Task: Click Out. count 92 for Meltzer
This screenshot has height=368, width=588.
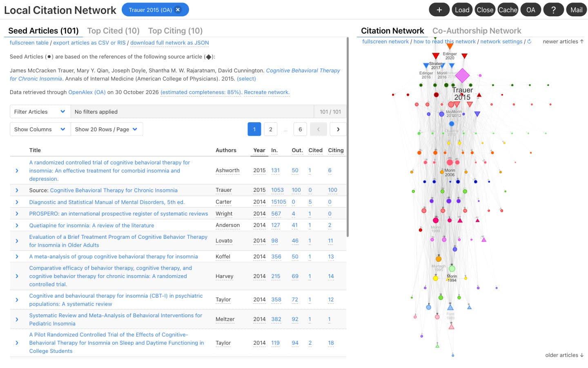Action: point(295,319)
